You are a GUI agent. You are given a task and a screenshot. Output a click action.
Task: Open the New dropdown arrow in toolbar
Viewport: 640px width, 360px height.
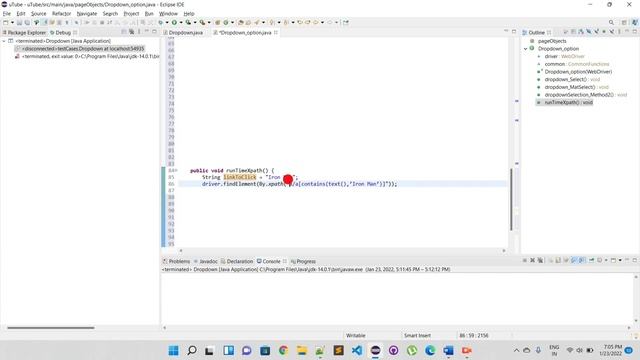click(12, 22)
